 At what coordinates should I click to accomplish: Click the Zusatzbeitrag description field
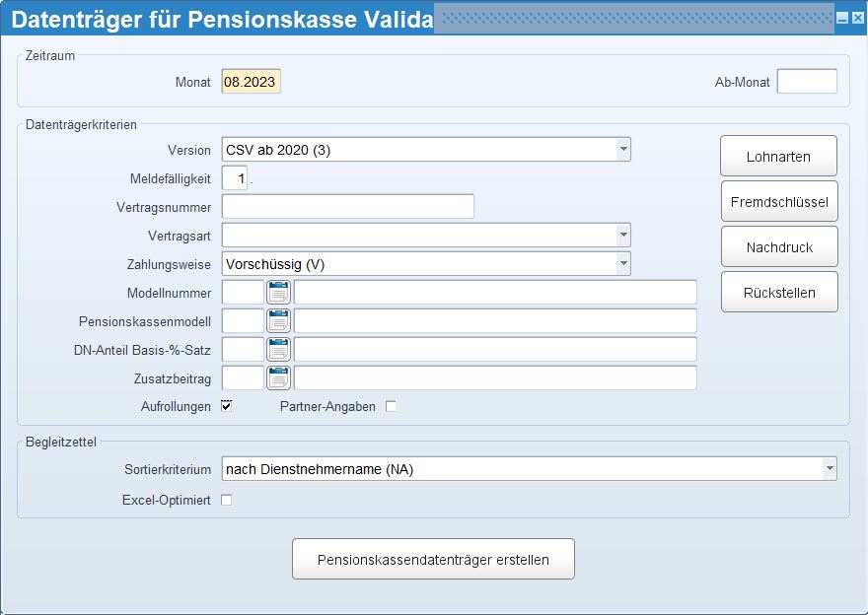pos(495,378)
